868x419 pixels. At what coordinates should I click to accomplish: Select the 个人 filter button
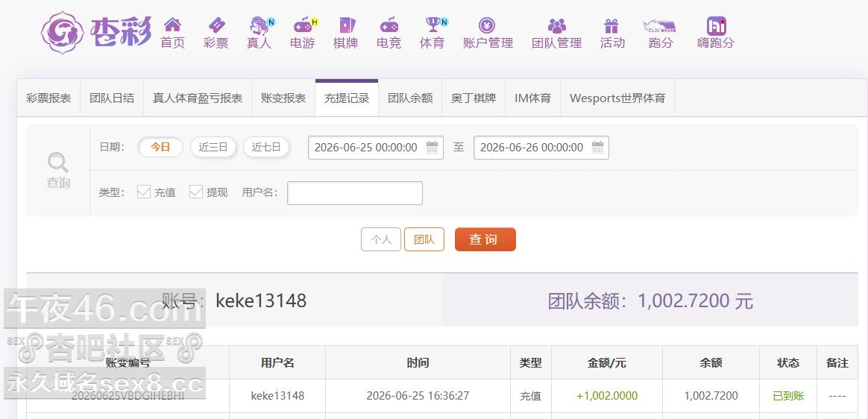pos(381,239)
